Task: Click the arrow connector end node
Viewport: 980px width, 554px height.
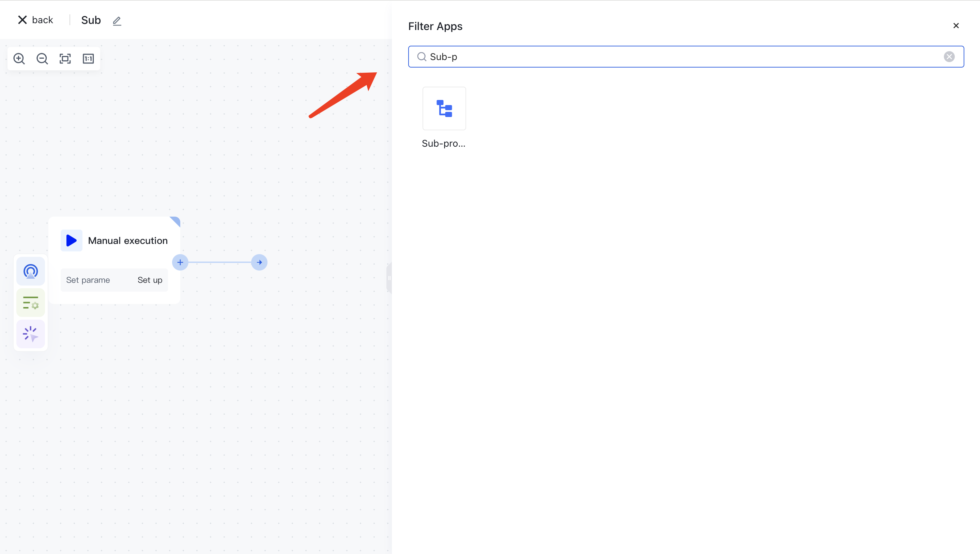Action: click(x=259, y=262)
